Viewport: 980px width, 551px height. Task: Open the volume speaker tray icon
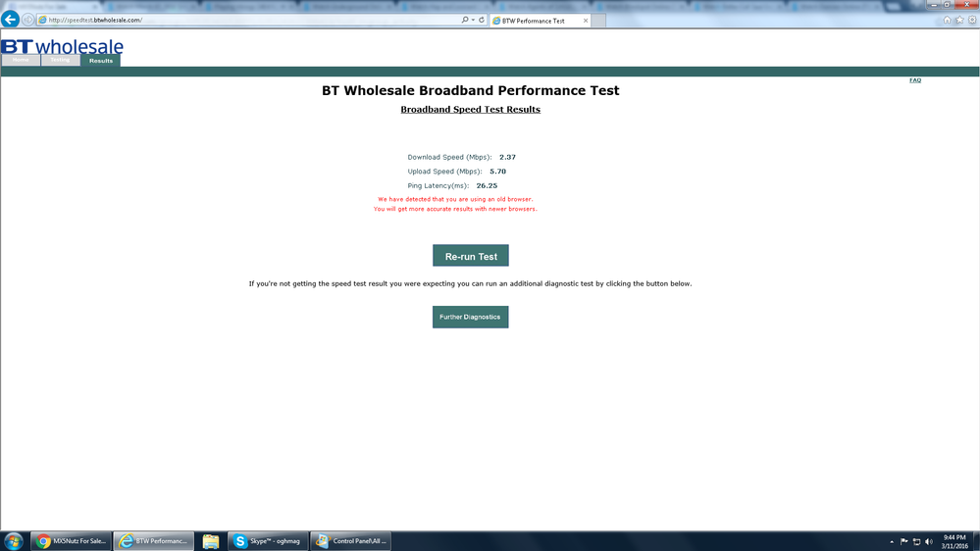click(x=929, y=541)
